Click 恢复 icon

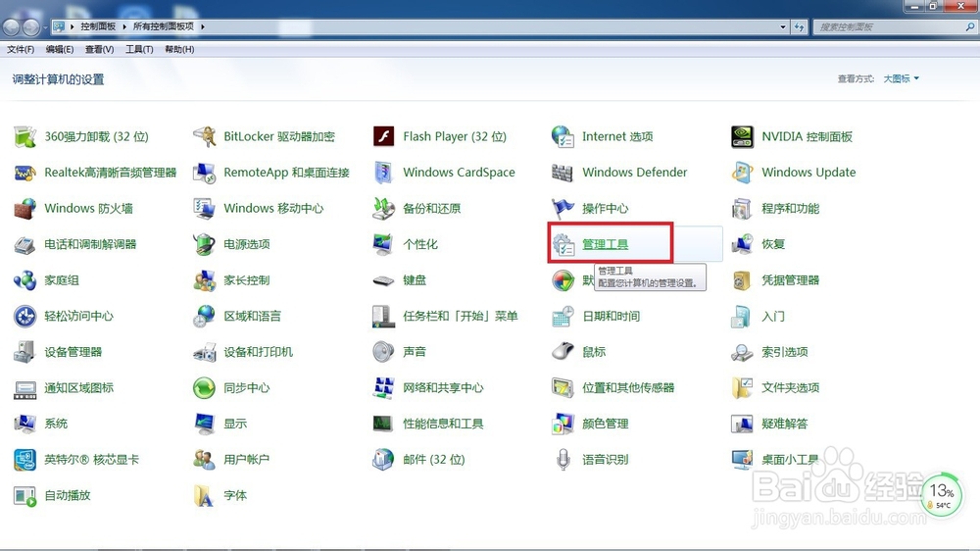point(743,244)
